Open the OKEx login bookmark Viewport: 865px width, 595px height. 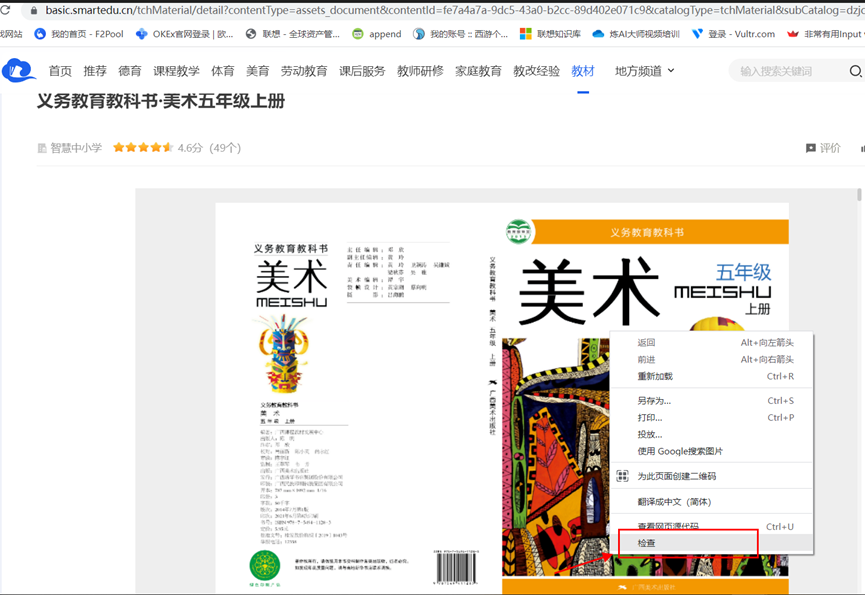pos(185,34)
